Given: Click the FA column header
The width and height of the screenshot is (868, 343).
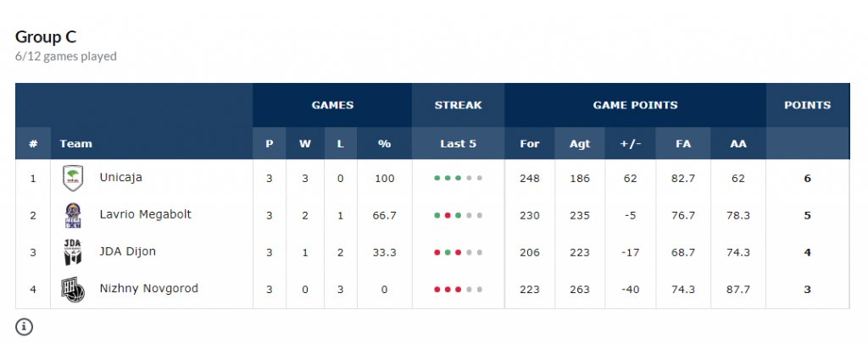Looking at the screenshot, I should click(682, 144).
